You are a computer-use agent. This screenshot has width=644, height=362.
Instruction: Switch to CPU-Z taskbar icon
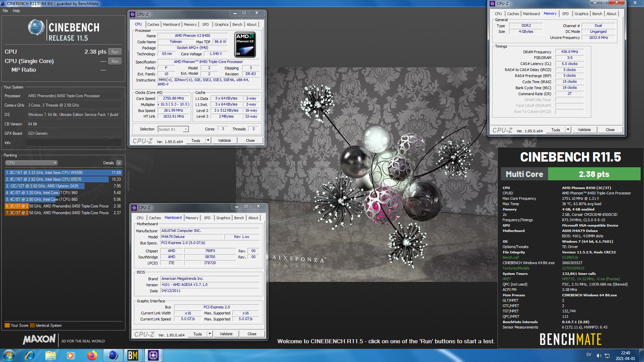pos(153,355)
